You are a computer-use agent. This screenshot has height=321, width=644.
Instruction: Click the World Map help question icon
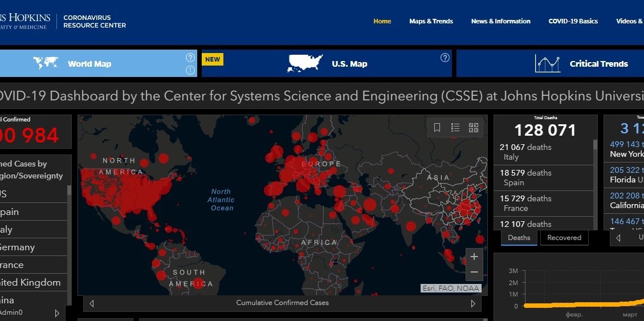pyautogui.click(x=190, y=58)
